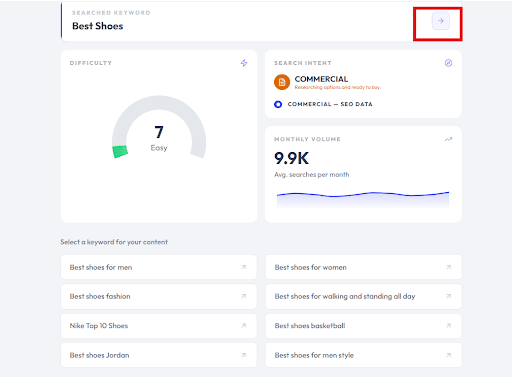Select keyword Best shoes Jordan

159,355
